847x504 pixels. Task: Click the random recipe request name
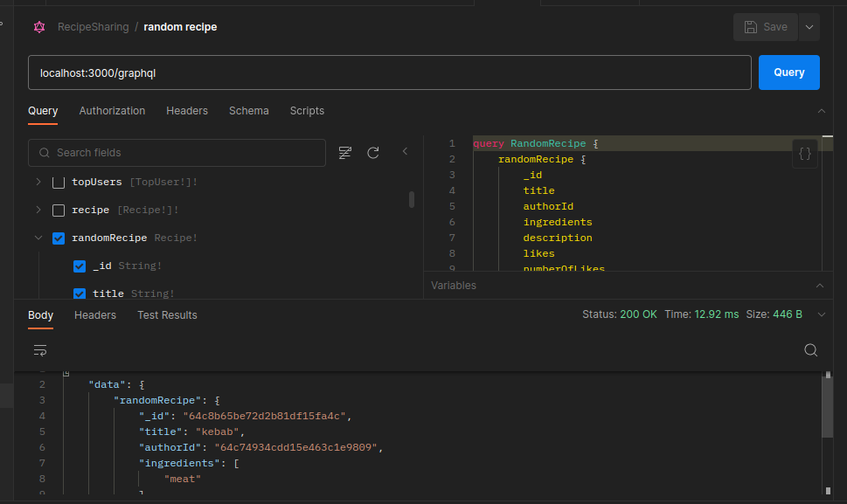click(x=180, y=27)
